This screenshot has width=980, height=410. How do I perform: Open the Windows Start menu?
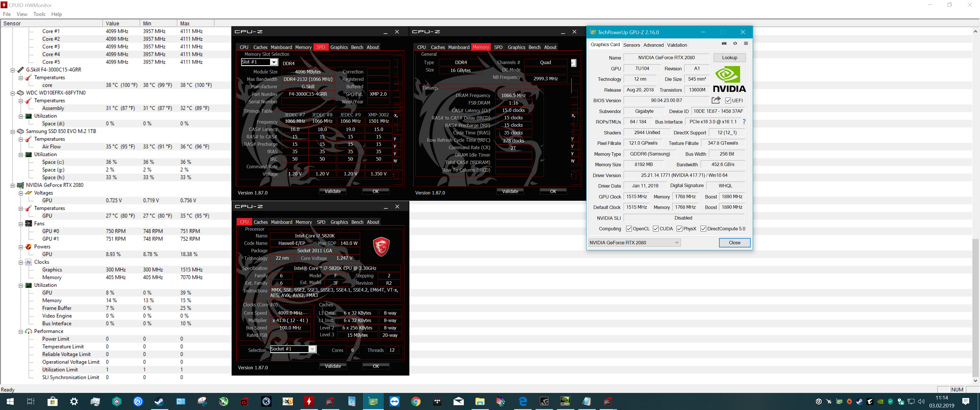pyautogui.click(x=10, y=402)
